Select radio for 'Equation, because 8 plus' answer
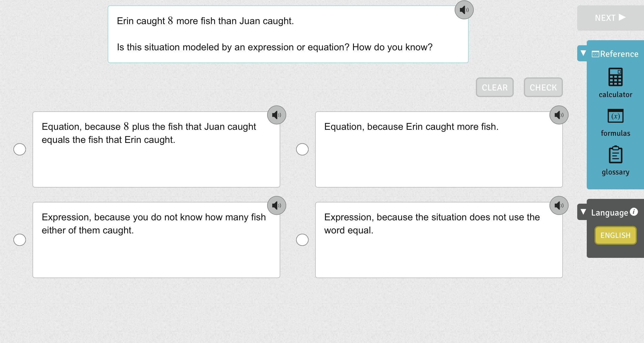The image size is (644, 343). tap(20, 149)
